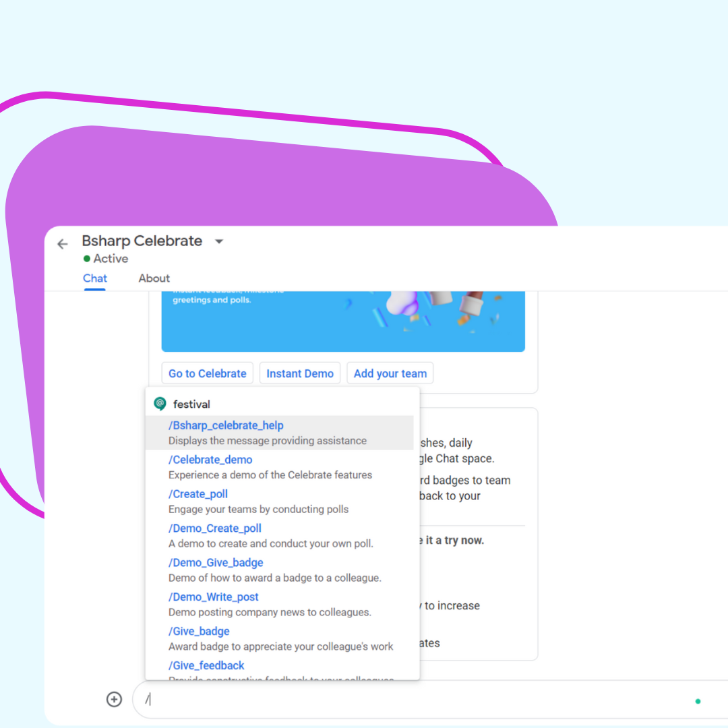Select the /Give_badge command
Screen dimensions: 728x728
click(x=280, y=639)
